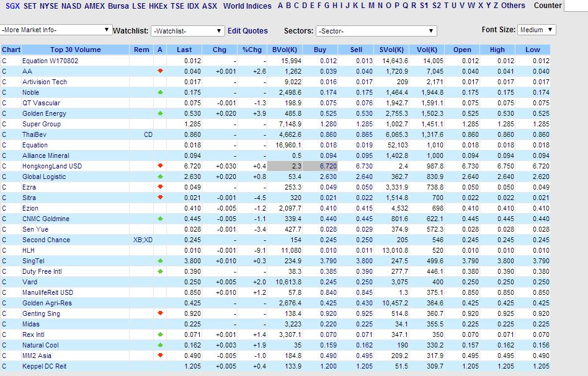The width and height of the screenshot is (588, 376).
Task: Select the Ezion counter name
Action: (x=30, y=208)
